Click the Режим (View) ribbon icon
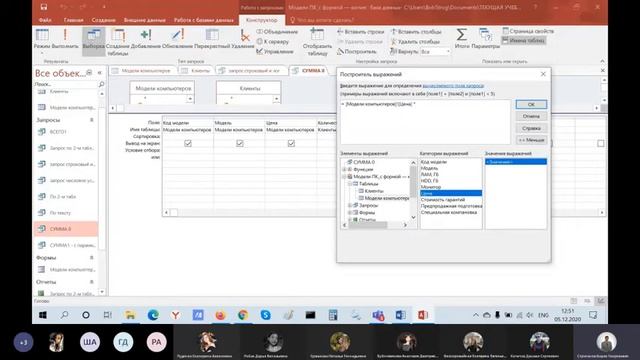 pos(42,39)
